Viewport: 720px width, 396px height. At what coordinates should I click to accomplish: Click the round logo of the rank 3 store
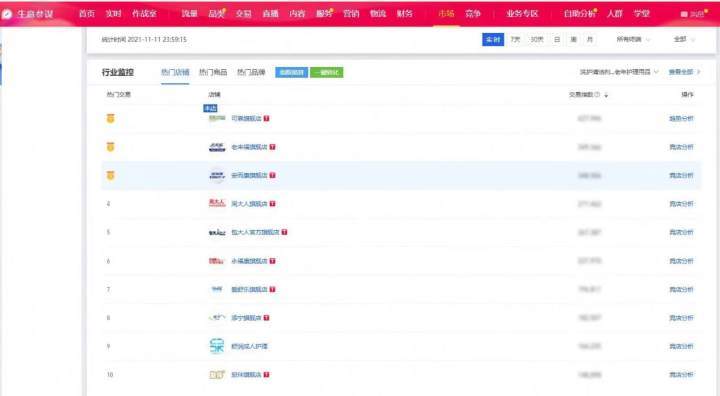point(217,175)
